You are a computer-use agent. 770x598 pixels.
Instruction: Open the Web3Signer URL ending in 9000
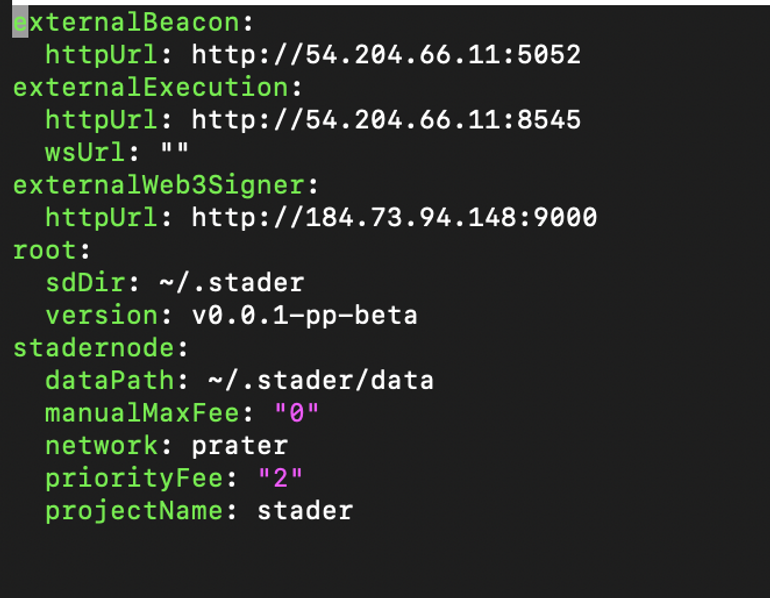click(x=394, y=217)
